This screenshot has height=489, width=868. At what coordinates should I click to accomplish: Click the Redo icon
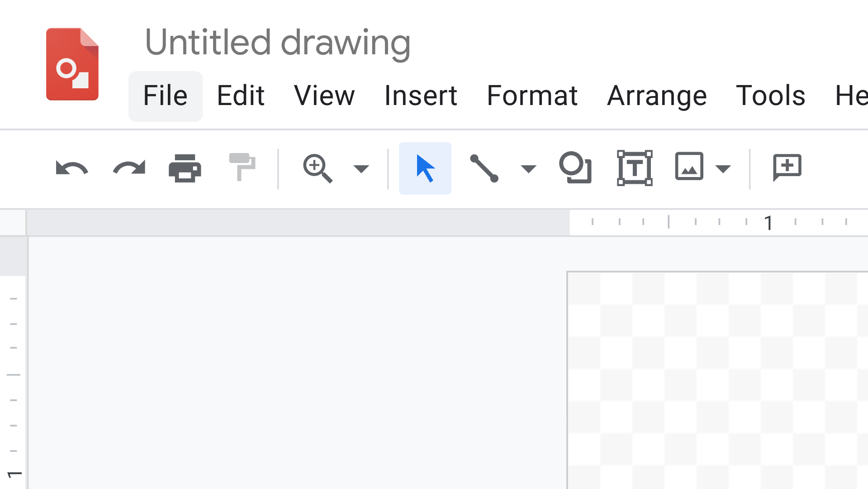coord(129,168)
